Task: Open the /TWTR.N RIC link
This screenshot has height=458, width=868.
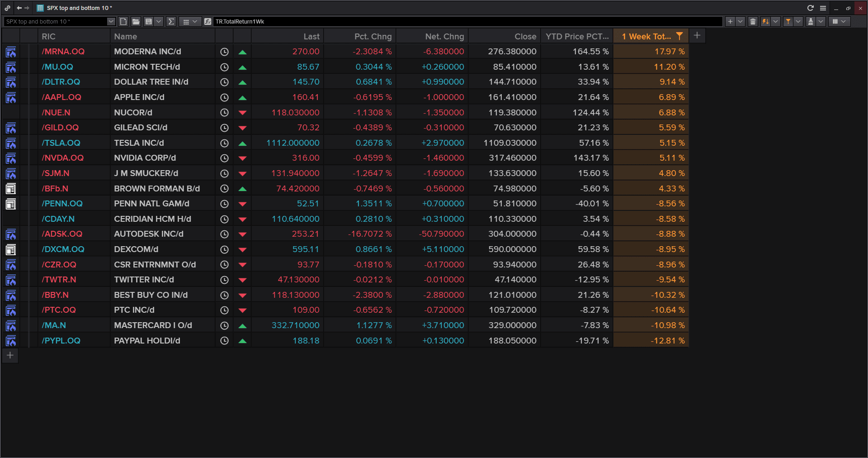Action: (59, 280)
